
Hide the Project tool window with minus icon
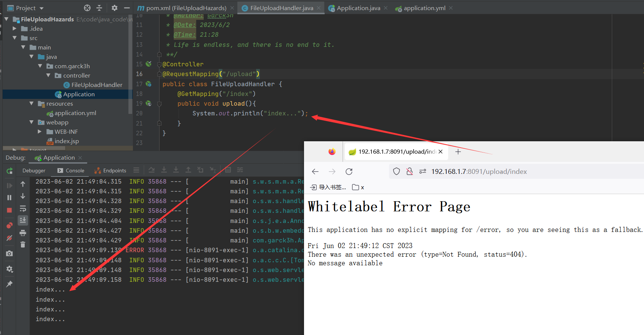pyautogui.click(x=127, y=8)
